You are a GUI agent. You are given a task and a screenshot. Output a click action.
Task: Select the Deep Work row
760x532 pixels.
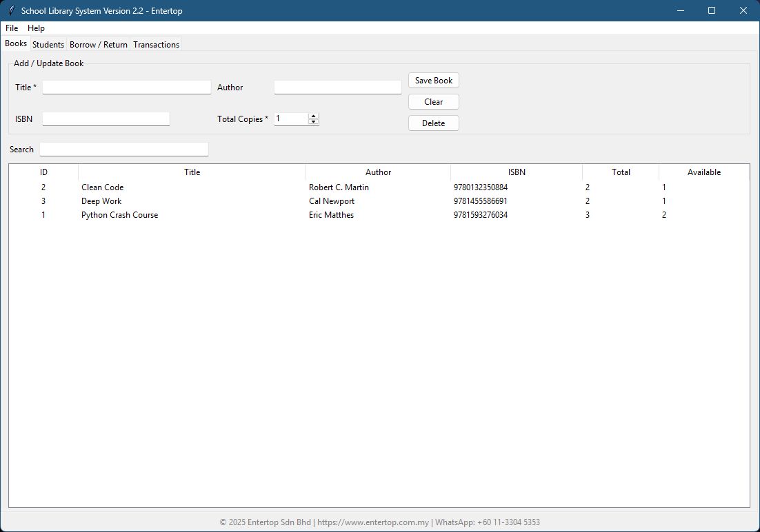(x=379, y=201)
